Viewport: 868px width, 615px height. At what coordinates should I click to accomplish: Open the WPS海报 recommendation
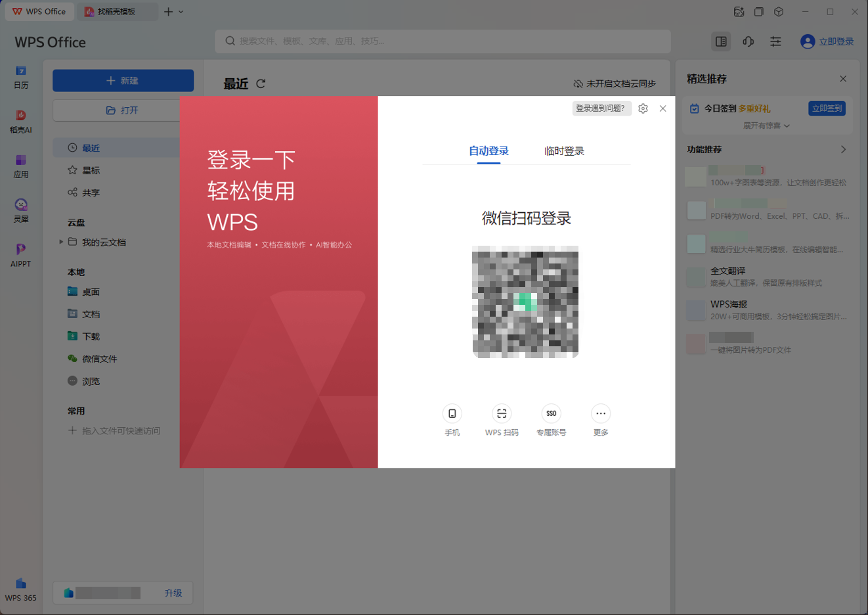coord(767,310)
